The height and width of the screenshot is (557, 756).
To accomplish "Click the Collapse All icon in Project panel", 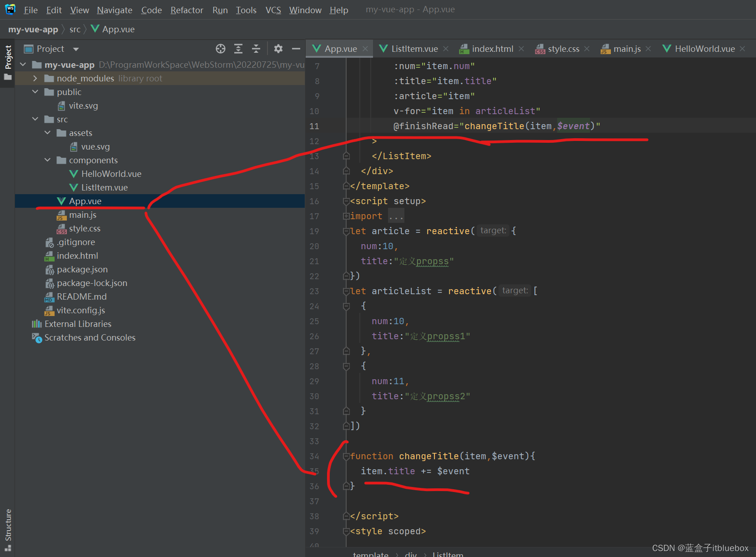I will point(256,49).
